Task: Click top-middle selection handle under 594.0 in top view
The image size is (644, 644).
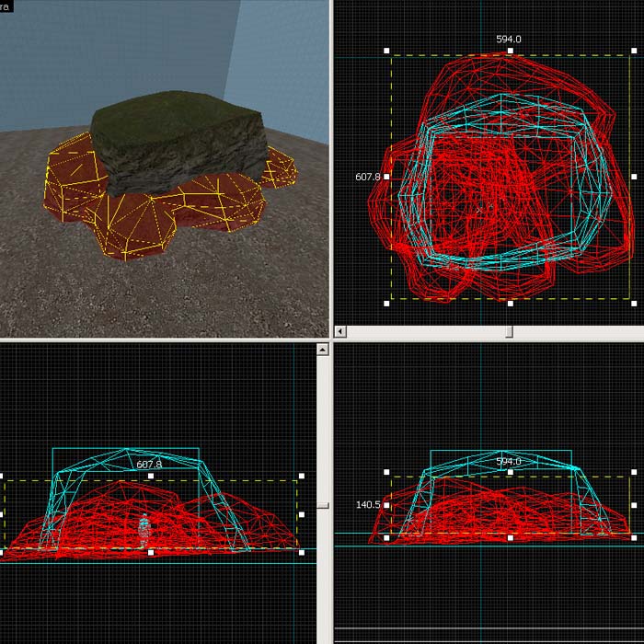Action: 510,52
